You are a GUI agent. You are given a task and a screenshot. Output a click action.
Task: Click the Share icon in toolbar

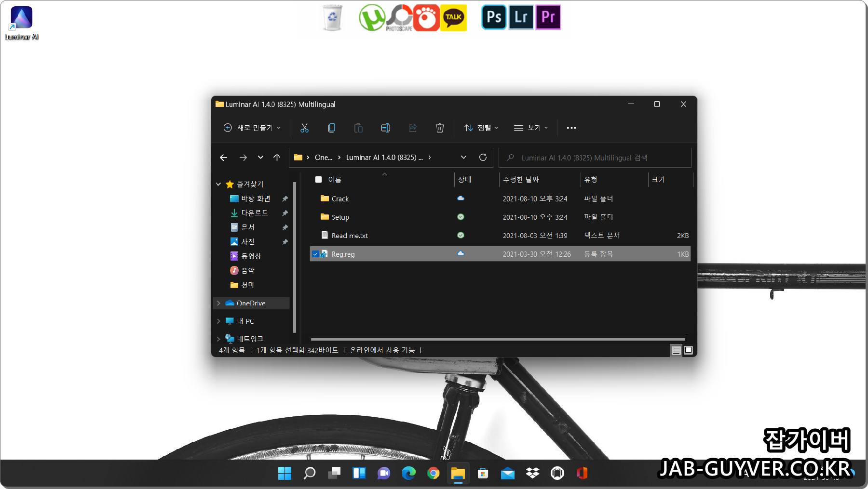point(413,128)
